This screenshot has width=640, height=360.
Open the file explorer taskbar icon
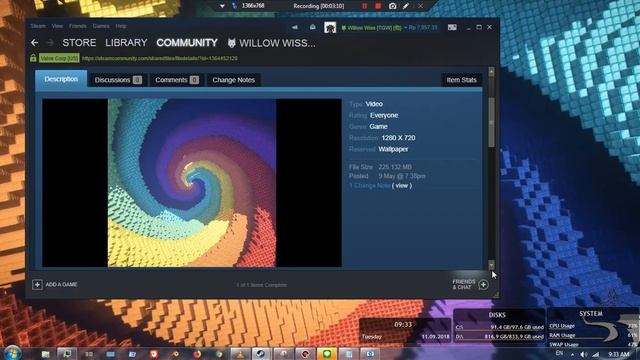[45, 354]
